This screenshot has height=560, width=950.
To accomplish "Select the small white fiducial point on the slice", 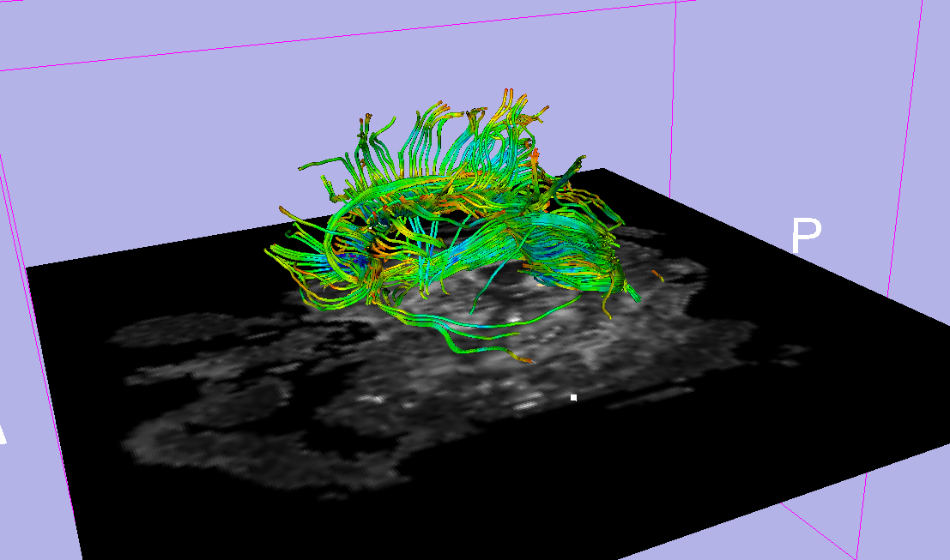I will (573, 397).
